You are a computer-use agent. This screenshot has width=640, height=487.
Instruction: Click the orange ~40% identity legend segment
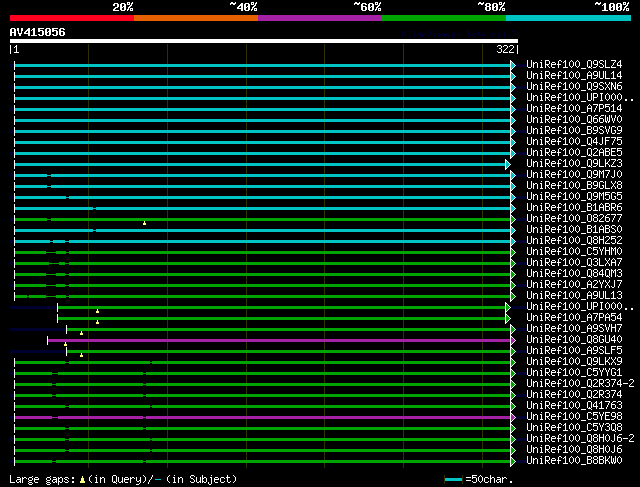point(196,18)
